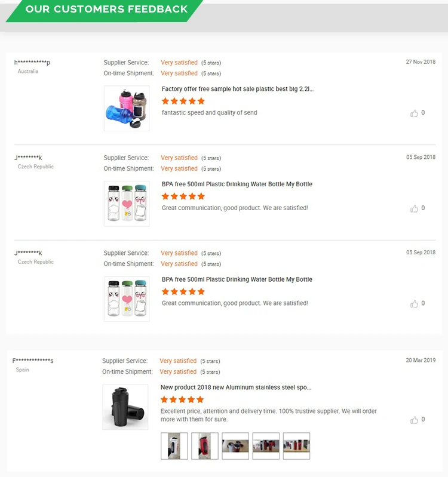Open "Factory offer free sample hot sale" product link
Screen dimensions: 448x477
pyautogui.click(x=238, y=89)
